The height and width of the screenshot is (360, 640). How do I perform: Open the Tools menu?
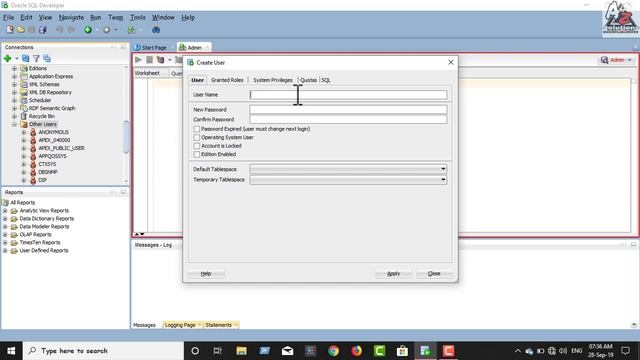pos(138,18)
